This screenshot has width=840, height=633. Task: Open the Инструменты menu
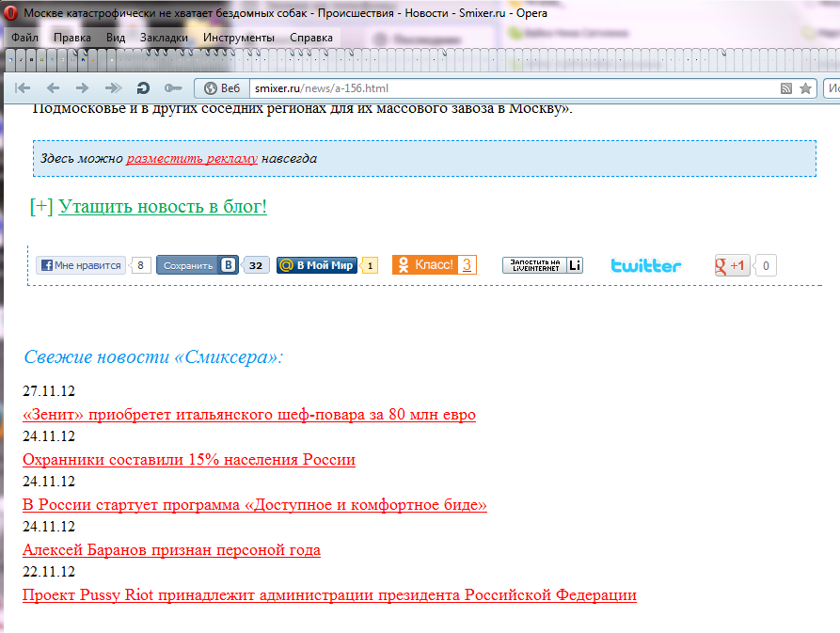pos(238,38)
